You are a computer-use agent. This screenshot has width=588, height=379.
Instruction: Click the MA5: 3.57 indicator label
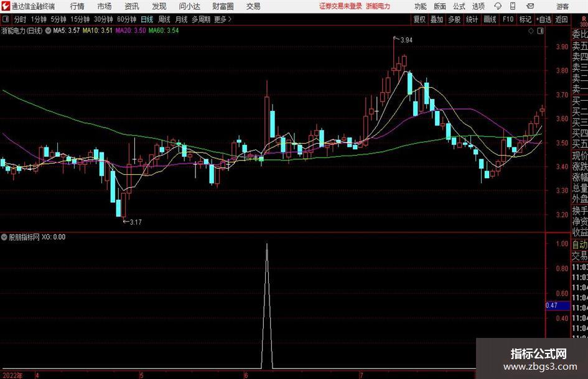67,30
